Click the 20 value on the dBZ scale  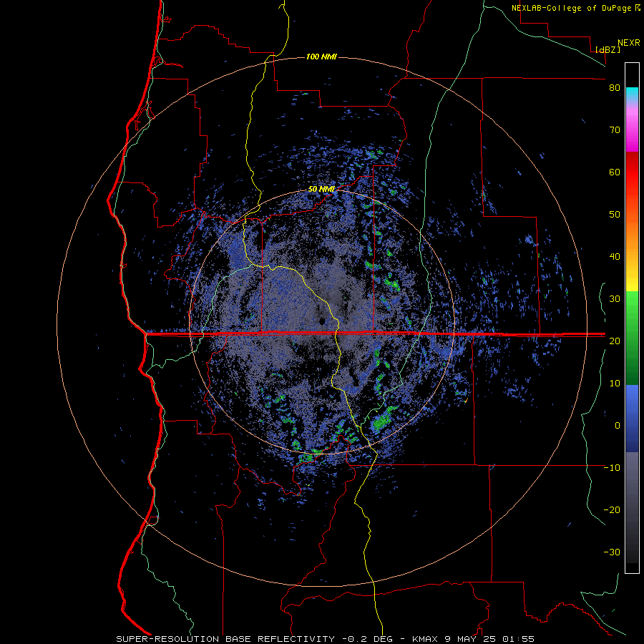[x=615, y=341]
